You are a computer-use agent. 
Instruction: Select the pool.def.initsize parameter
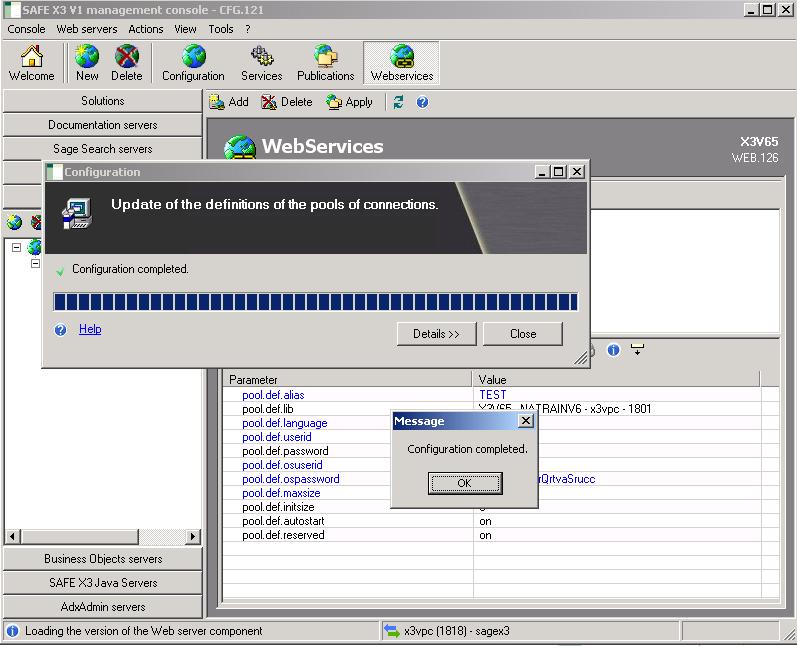click(278, 507)
